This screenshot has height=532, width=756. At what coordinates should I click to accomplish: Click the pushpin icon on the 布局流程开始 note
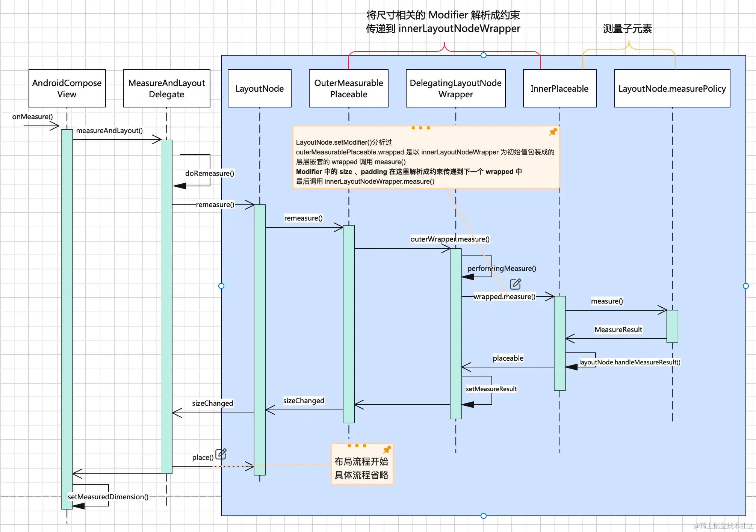tap(388, 449)
